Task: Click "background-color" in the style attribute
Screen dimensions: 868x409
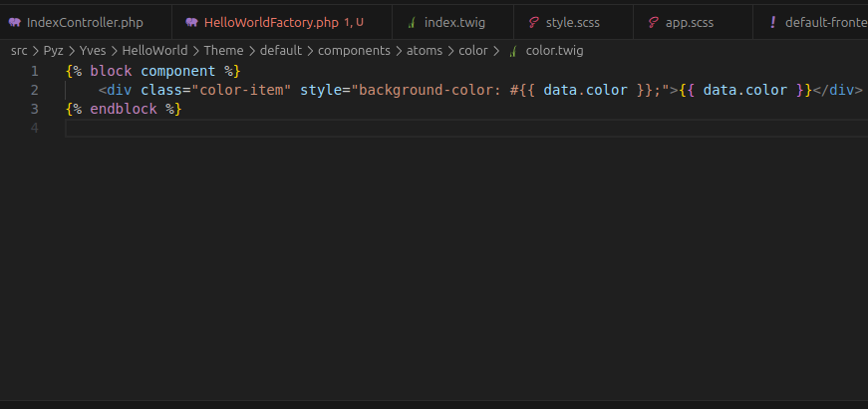Action: pyautogui.click(x=426, y=90)
